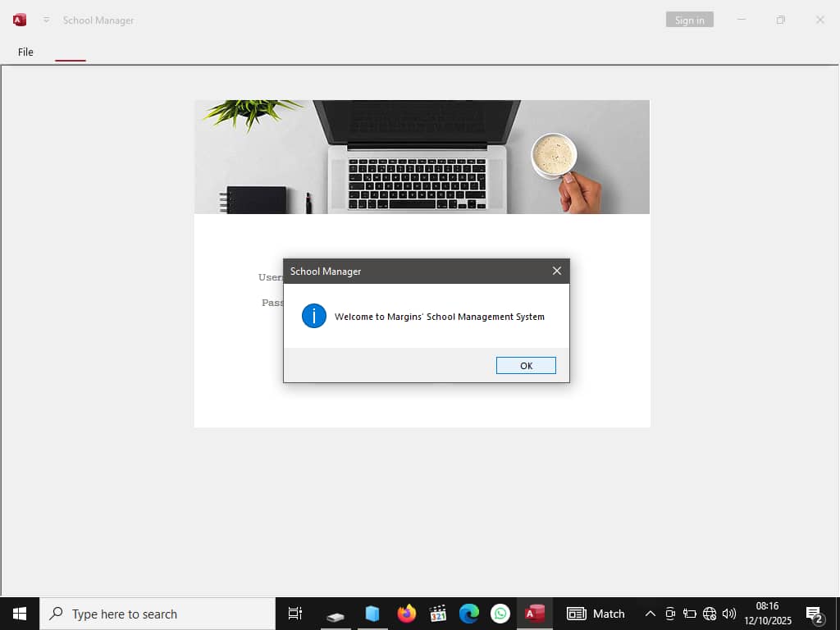
Task: Open Quick Access Toolbar customize dropdown
Action: click(47, 20)
